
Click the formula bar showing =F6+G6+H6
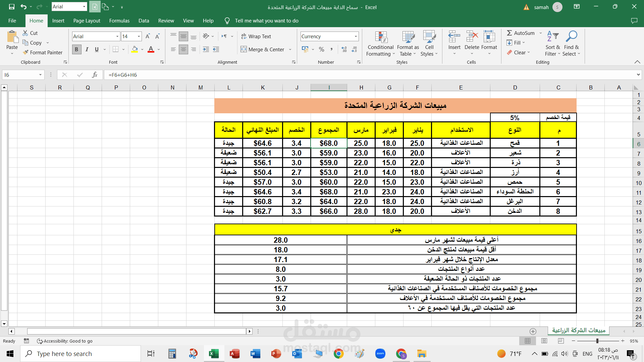(x=369, y=75)
